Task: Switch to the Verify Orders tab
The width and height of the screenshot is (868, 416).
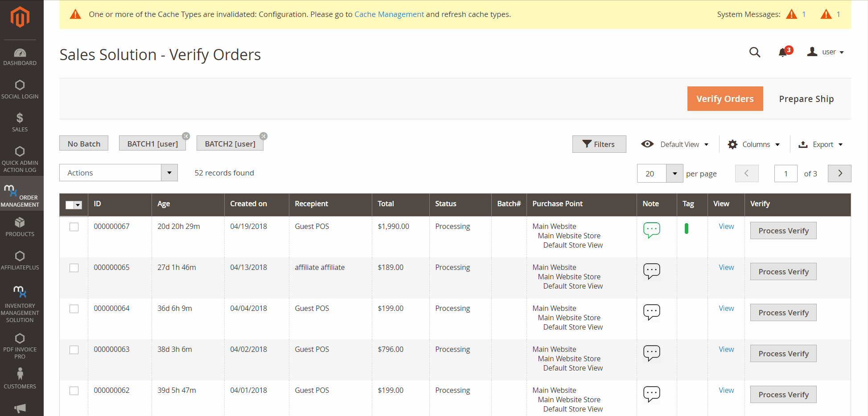Action: point(725,99)
